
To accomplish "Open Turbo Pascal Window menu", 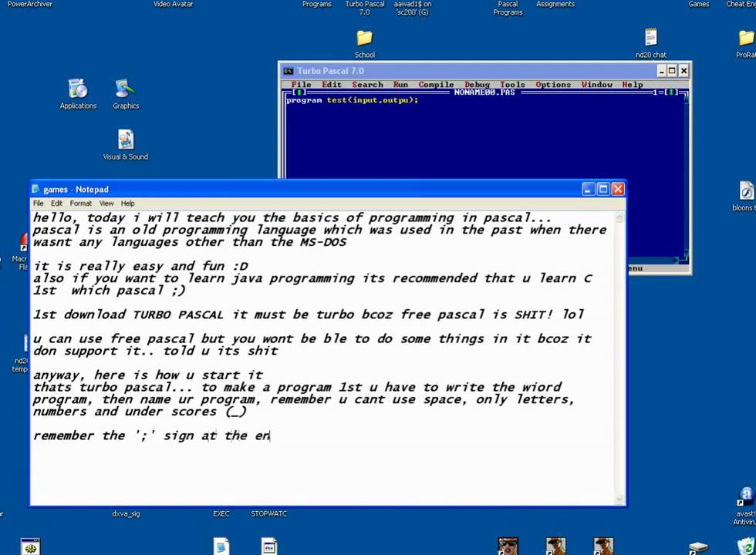I will 596,84.
